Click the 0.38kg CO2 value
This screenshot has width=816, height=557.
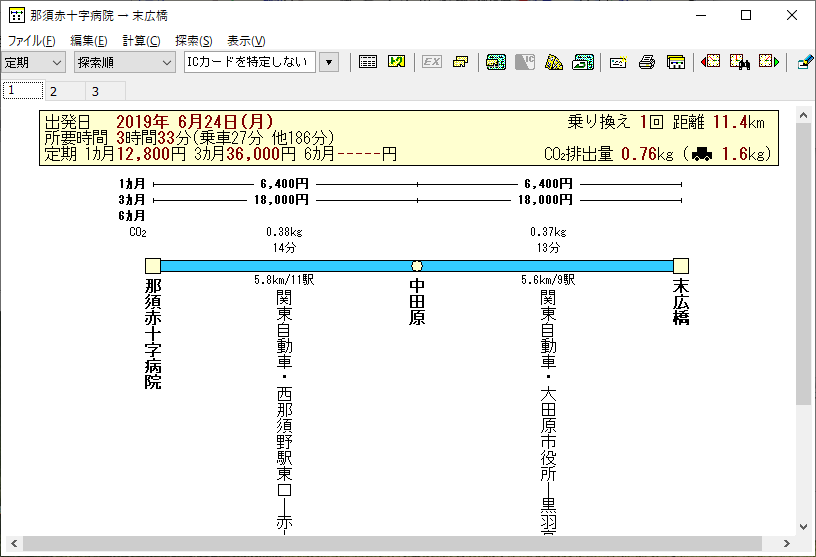click(284, 232)
